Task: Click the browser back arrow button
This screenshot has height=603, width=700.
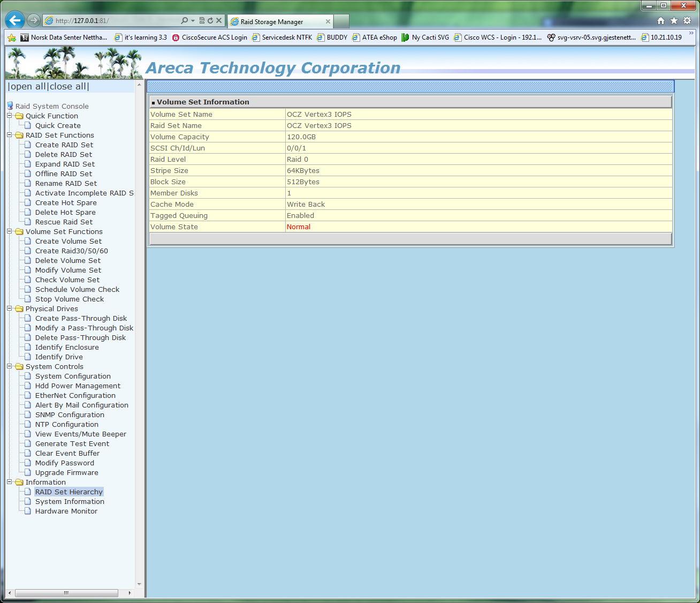Action: (15, 20)
